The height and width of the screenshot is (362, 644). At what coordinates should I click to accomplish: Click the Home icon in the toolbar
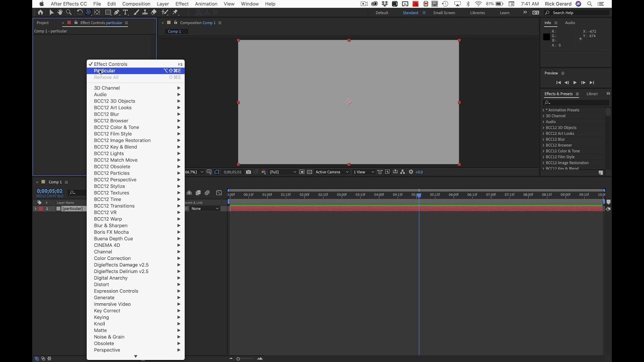[x=40, y=13]
